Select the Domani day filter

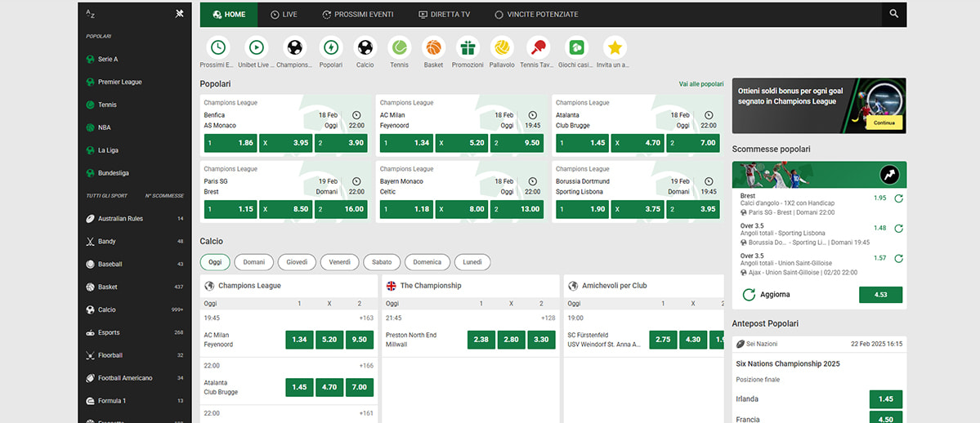(x=253, y=262)
